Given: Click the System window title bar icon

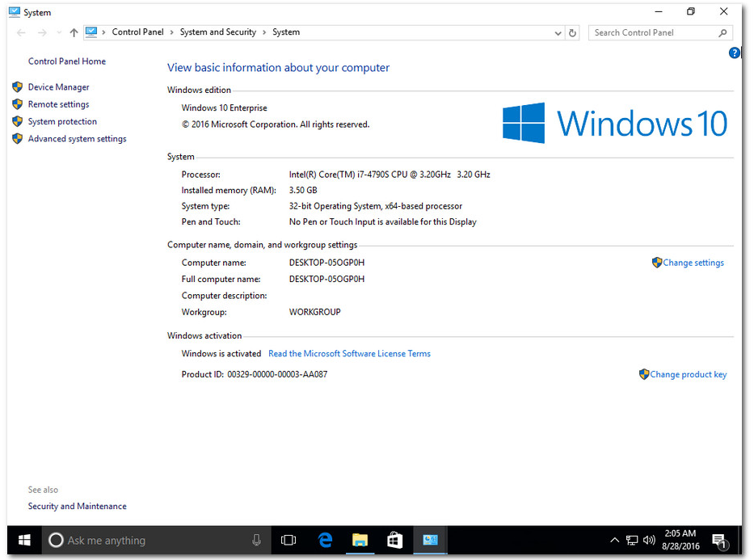Looking at the screenshot, I should point(15,12).
